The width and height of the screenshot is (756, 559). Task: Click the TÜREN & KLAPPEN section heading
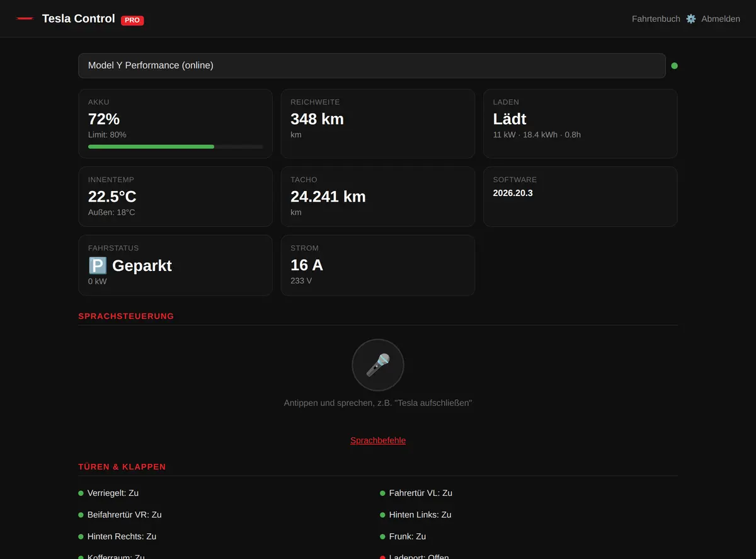click(122, 467)
